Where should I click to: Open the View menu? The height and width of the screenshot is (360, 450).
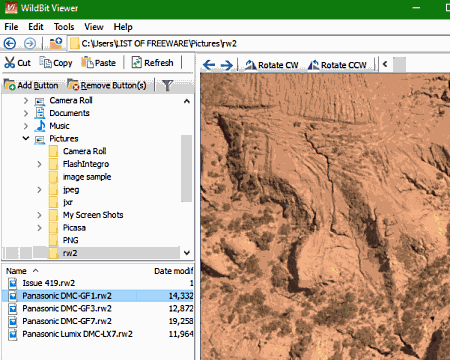(94, 27)
